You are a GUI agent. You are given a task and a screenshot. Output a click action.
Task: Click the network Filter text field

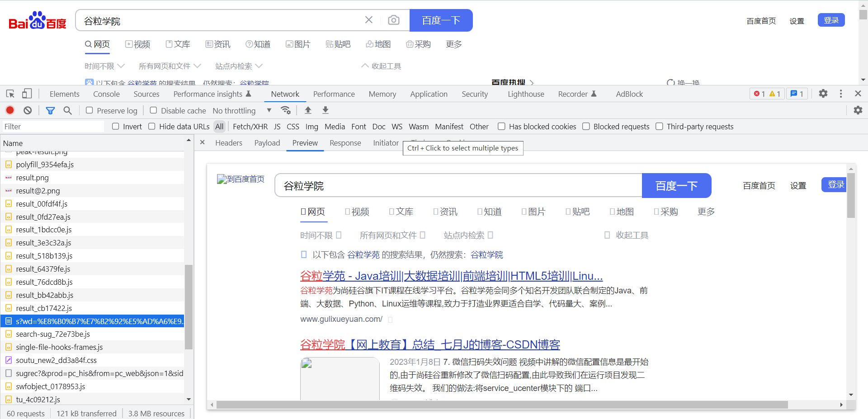52,127
